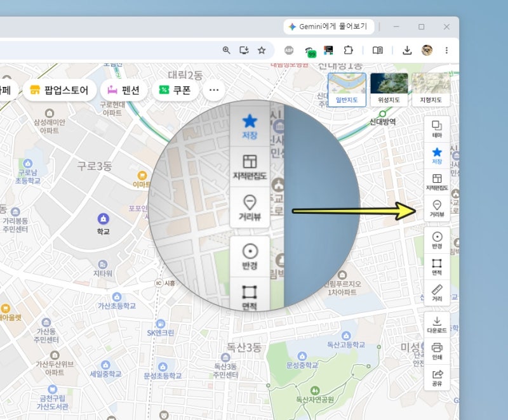
Task: Open the 테마 (theme) map tool
Action: click(437, 129)
